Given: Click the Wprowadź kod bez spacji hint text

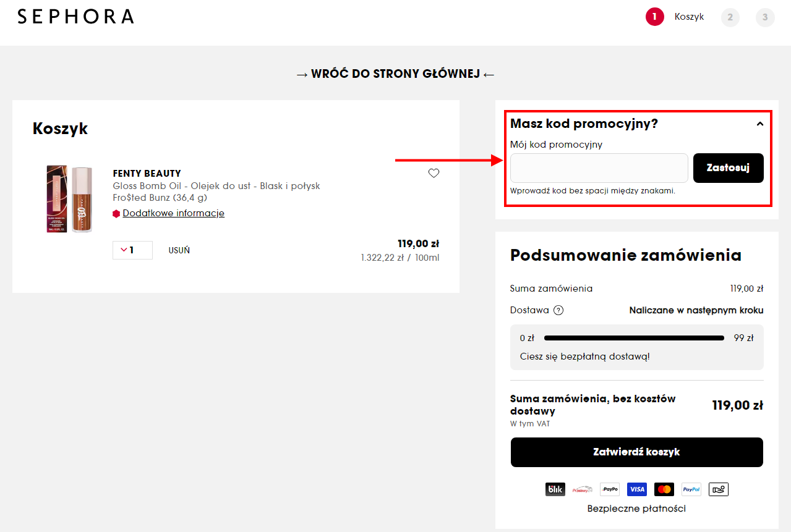Looking at the screenshot, I should (592, 191).
